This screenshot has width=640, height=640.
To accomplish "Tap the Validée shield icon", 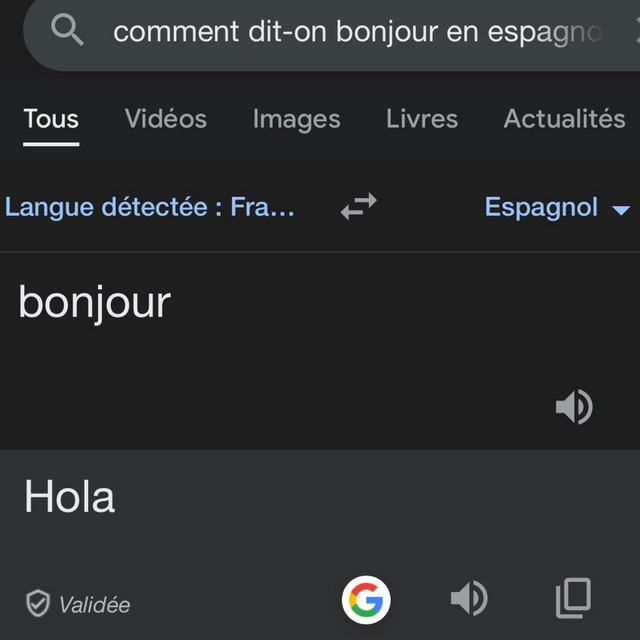I will [38, 603].
